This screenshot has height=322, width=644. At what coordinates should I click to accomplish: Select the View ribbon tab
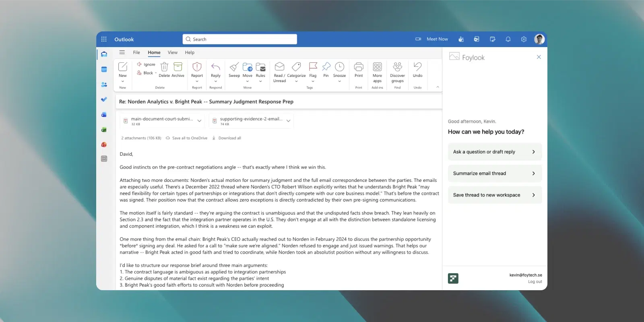pos(173,52)
